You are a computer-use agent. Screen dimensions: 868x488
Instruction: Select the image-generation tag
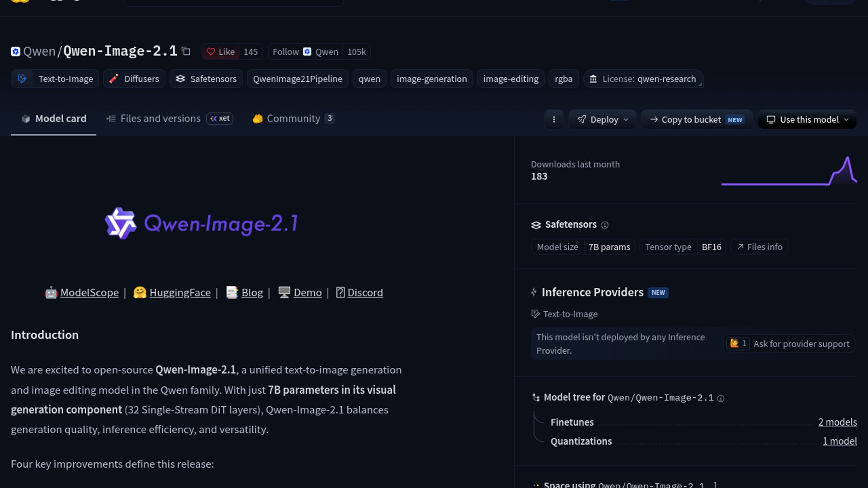[x=432, y=79]
